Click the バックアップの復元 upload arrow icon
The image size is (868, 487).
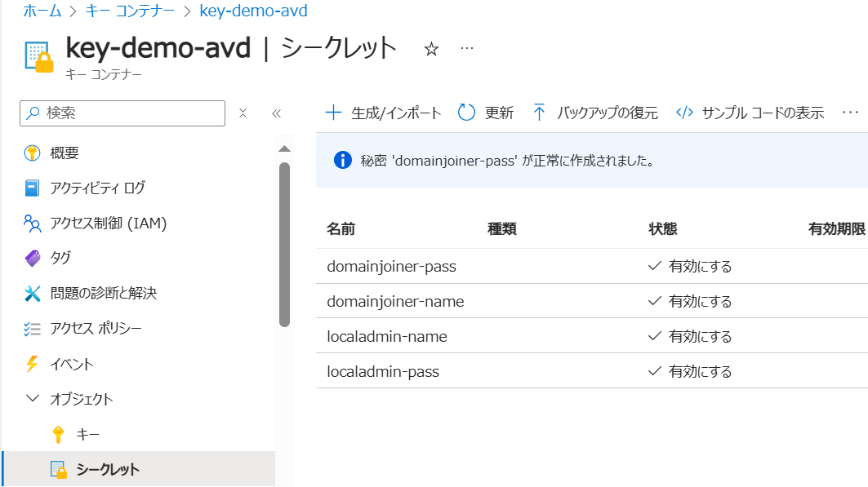click(x=539, y=113)
